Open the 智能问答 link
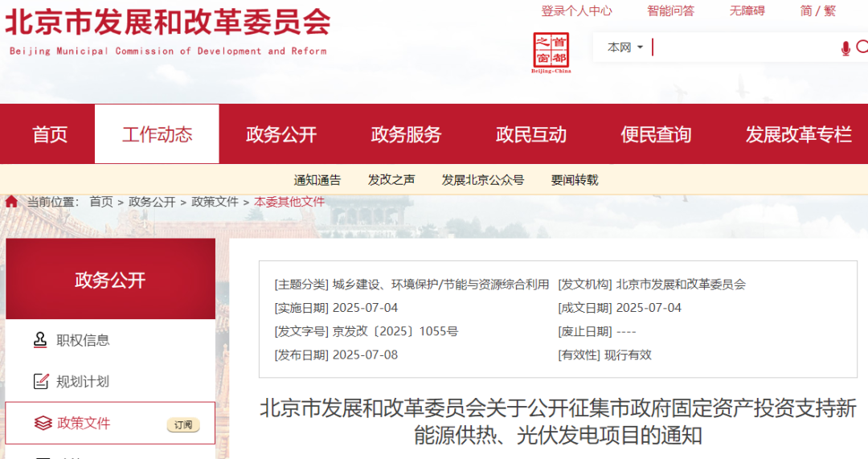Screen dimensions: 868x459 click(x=670, y=10)
